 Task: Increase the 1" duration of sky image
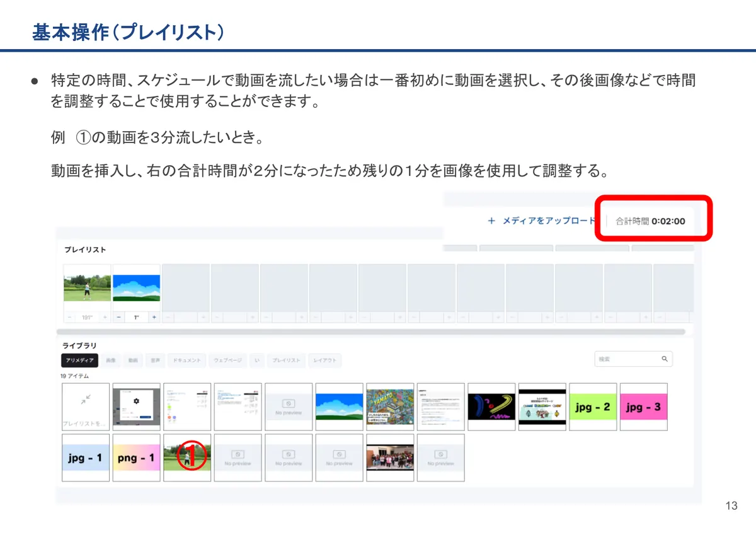154,317
